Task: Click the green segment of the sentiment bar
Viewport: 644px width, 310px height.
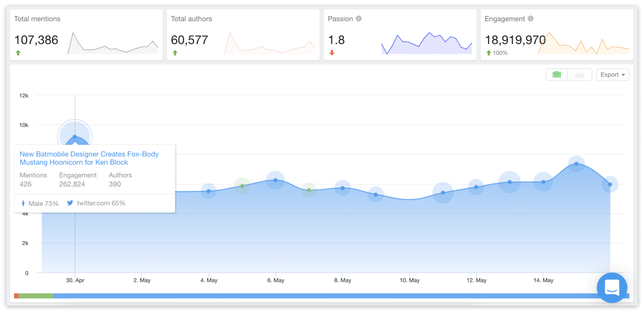Action: pos(36,296)
